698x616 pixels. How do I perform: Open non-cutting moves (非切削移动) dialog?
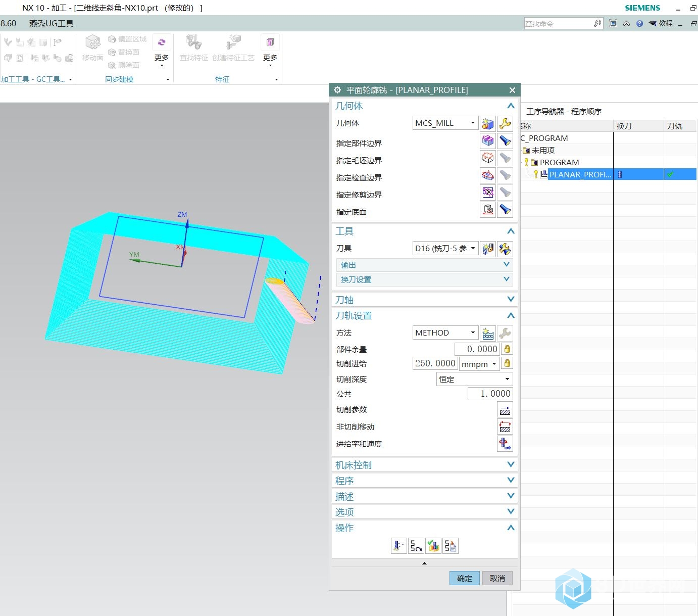505,428
